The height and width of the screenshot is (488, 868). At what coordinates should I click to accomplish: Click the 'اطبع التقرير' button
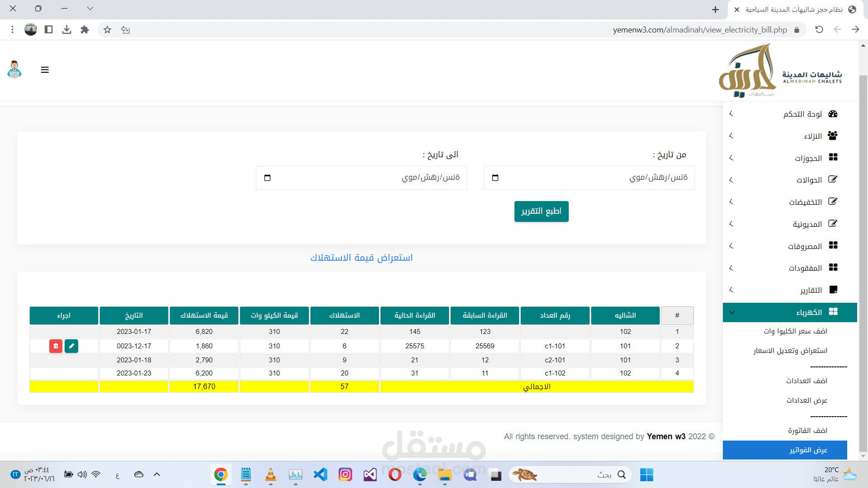[x=541, y=211]
